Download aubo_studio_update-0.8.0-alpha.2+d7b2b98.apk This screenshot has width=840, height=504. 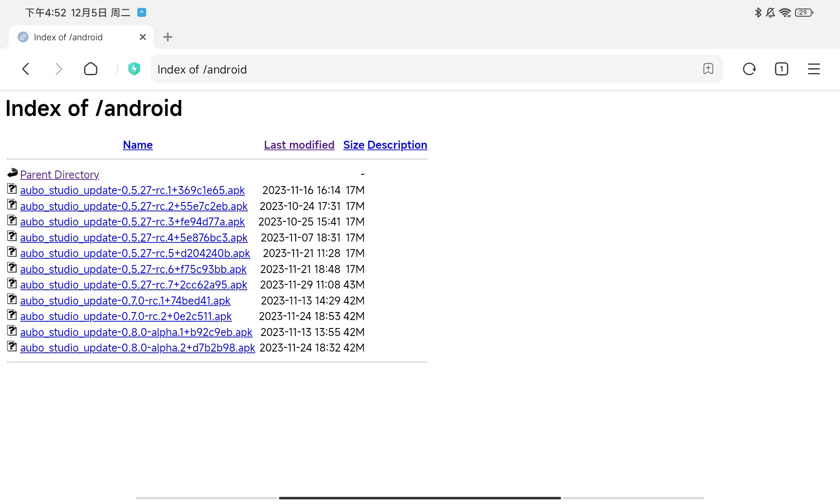(x=138, y=348)
